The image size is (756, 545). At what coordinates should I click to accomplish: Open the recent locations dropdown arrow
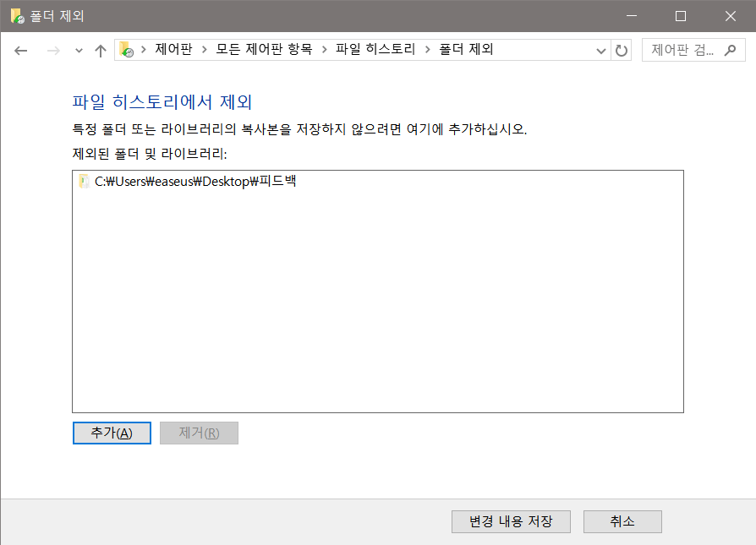point(78,50)
